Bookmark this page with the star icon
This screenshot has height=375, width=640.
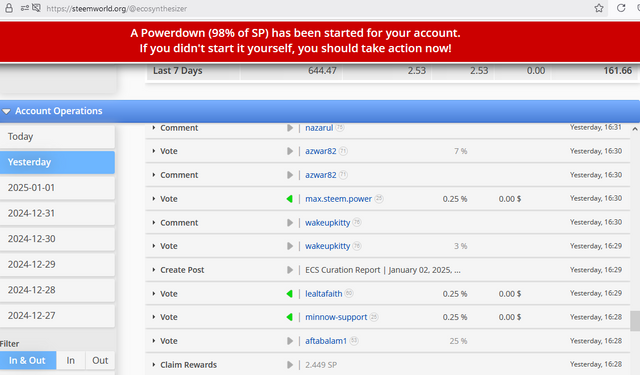(x=599, y=8)
